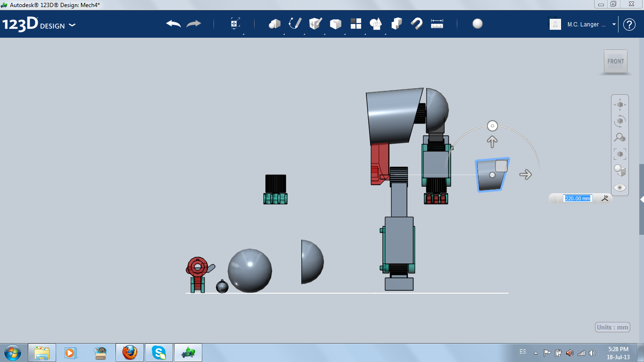
Task: Click the M.C. Langer user name
Action: tap(586, 25)
